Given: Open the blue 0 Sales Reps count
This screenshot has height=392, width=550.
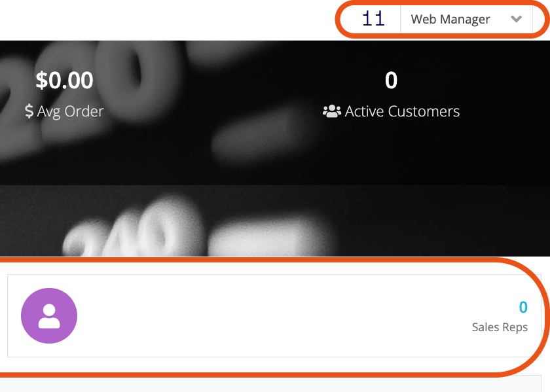Looking at the screenshot, I should [x=523, y=307].
